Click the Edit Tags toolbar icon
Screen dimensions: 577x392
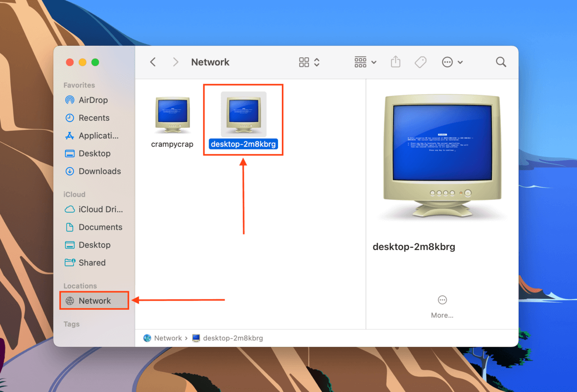421,62
